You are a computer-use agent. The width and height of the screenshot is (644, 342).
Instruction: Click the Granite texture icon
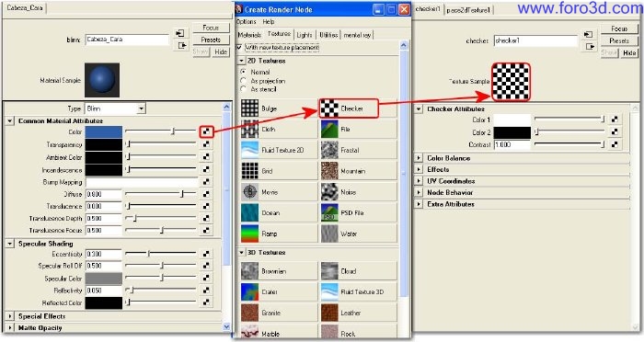(x=249, y=313)
